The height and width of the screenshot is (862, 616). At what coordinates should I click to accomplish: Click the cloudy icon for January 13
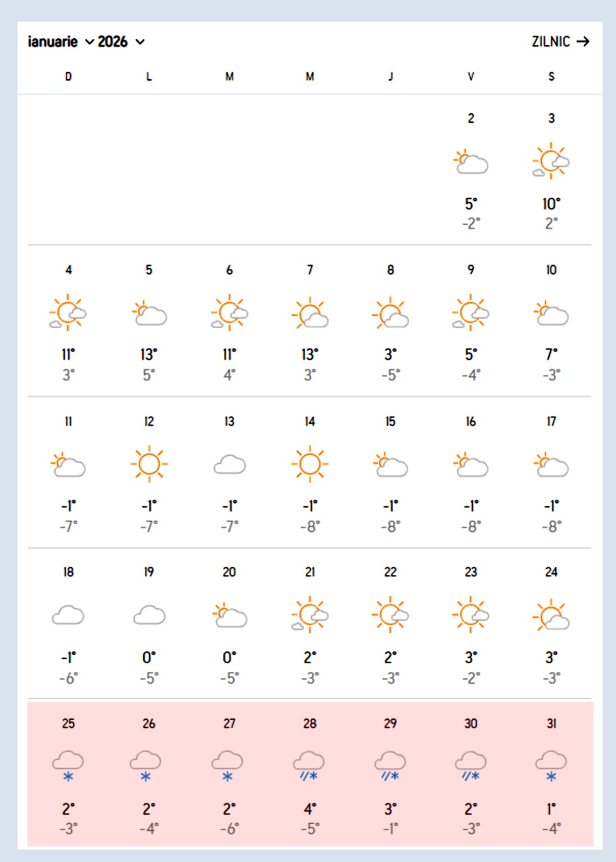point(229,464)
